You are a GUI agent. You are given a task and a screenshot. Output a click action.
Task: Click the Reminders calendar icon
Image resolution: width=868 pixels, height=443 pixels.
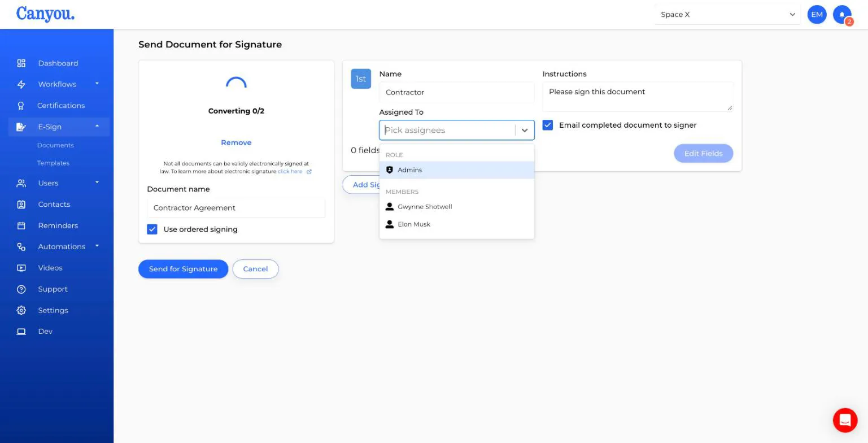click(21, 225)
